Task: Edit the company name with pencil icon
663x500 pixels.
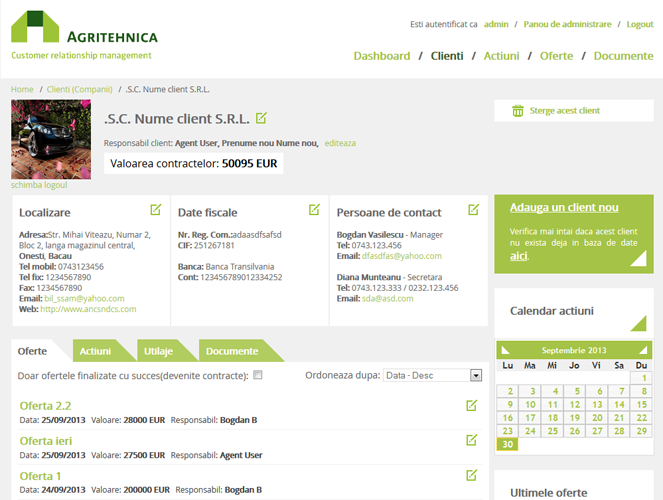Action: point(261,118)
